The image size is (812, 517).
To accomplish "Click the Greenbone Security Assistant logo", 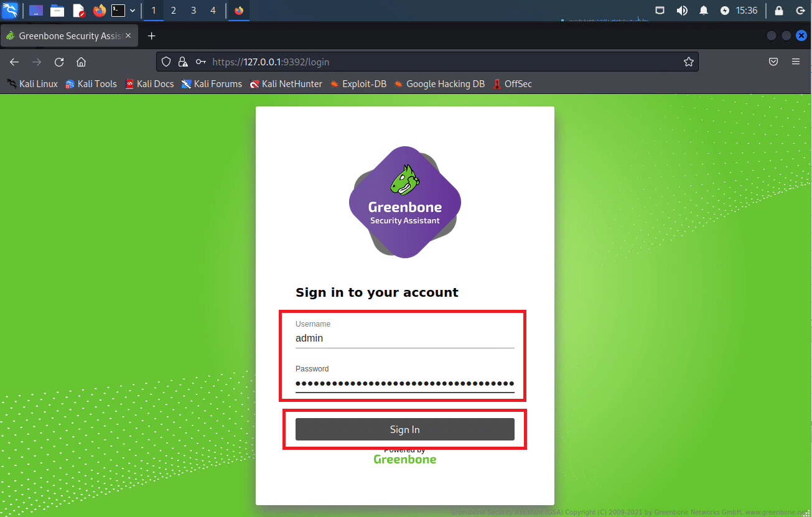I will coord(405,202).
